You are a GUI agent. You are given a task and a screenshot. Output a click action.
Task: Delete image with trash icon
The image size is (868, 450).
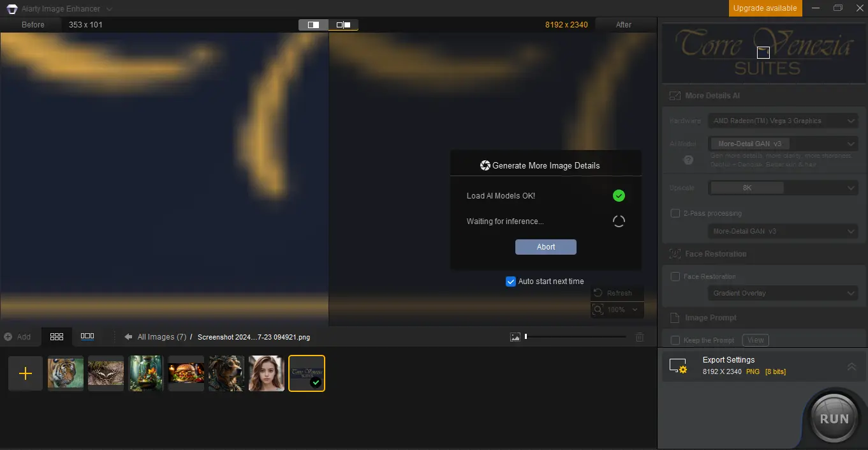pos(640,337)
